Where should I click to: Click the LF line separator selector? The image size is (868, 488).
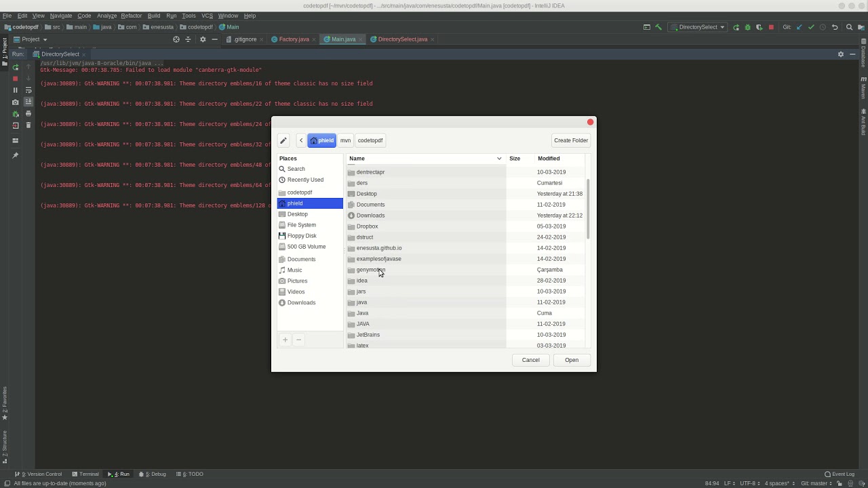click(729, 483)
